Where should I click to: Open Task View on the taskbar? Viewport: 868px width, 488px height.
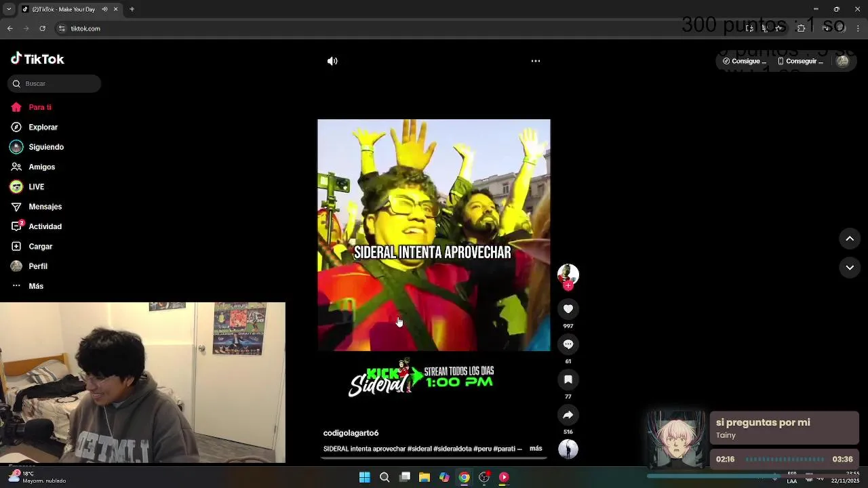click(405, 477)
